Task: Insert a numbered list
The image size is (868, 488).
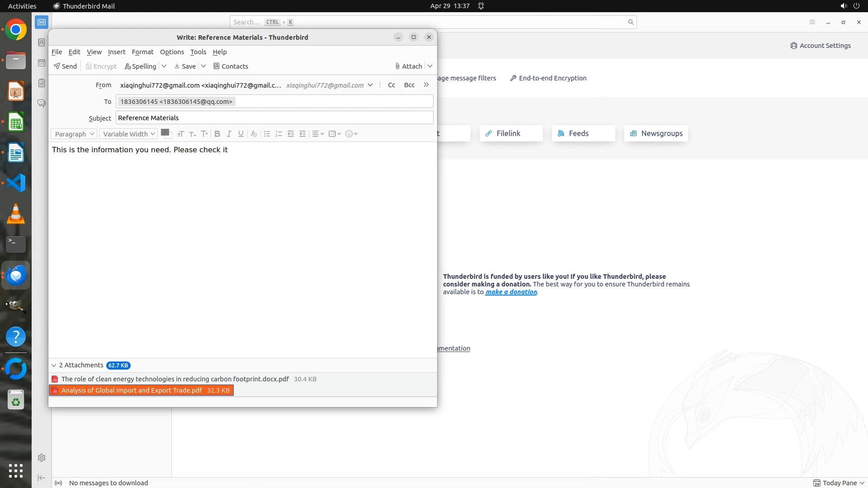Action: coord(278,134)
